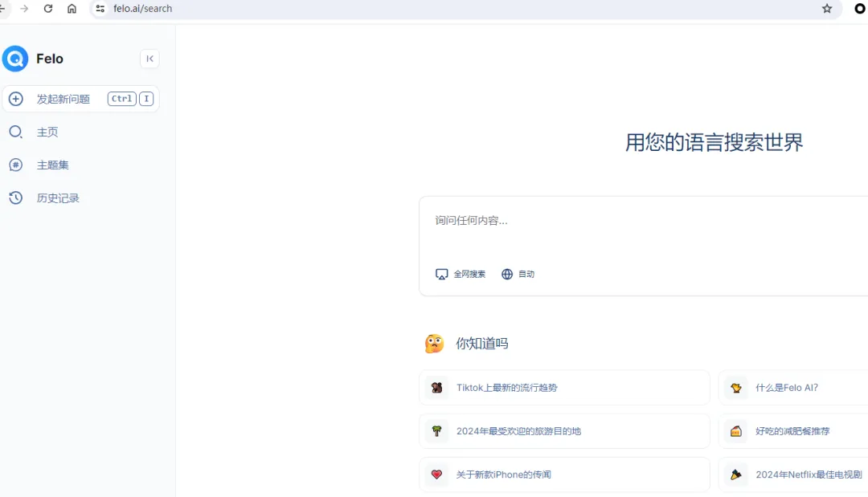Select suggestion 好吃的减肥餐推荐
Image resolution: width=868 pixels, height=497 pixels.
click(793, 431)
